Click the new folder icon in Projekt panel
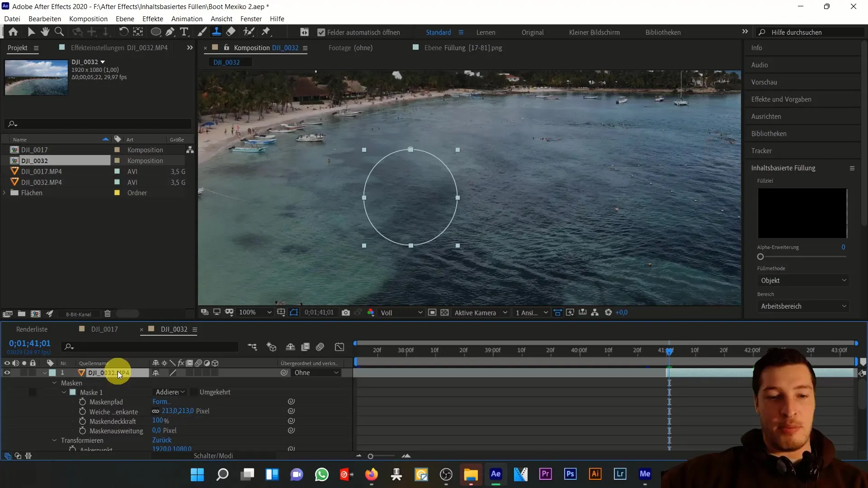The width and height of the screenshot is (868, 488). pos(21,314)
